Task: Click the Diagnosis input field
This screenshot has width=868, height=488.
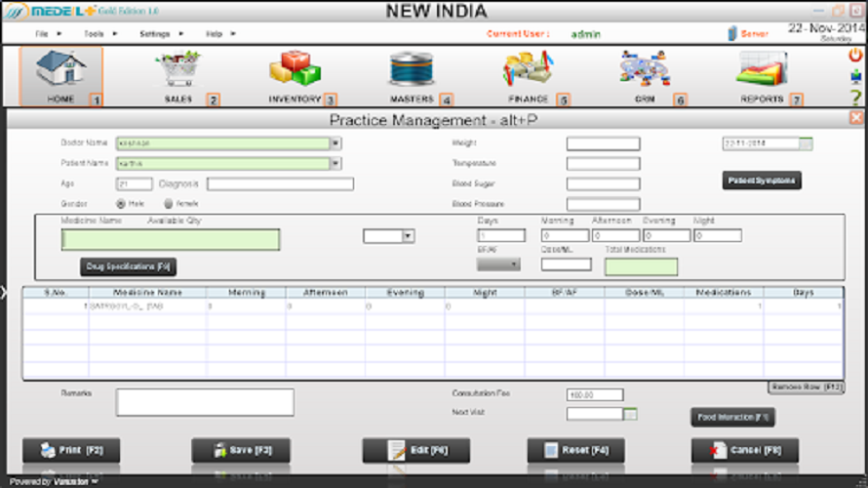Action: point(280,183)
